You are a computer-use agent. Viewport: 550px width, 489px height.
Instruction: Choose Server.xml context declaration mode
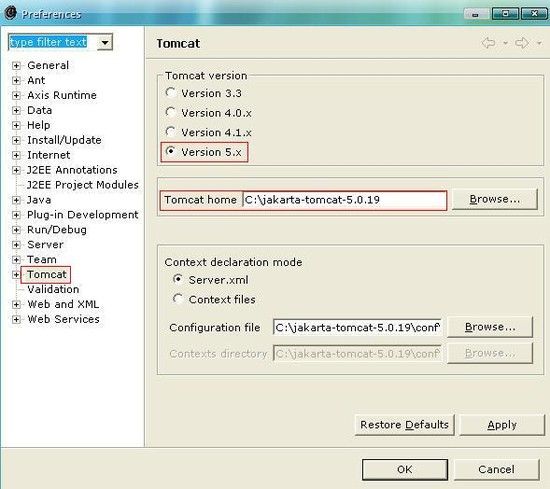coord(178,279)
